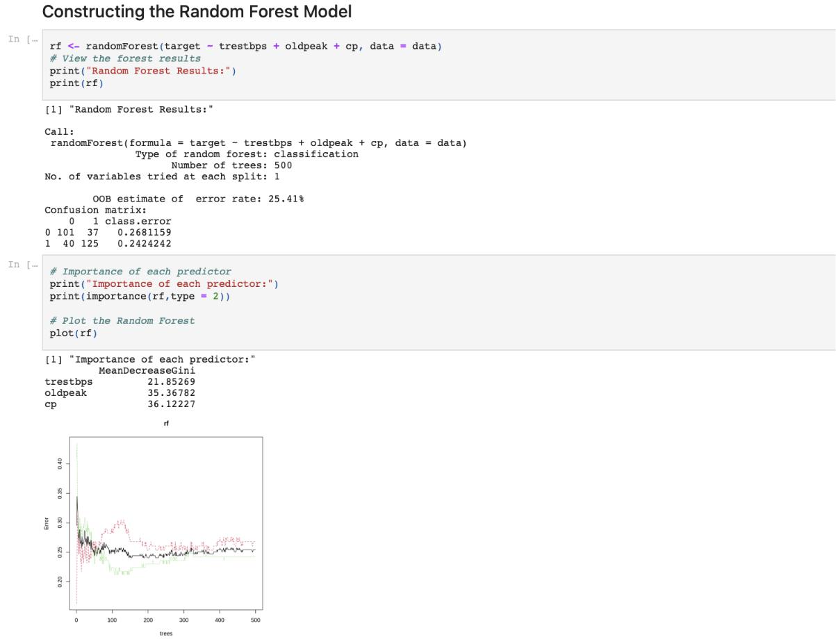
Task: Click the comment '# Plot the Random Forest'
Action: coord(122,321)
